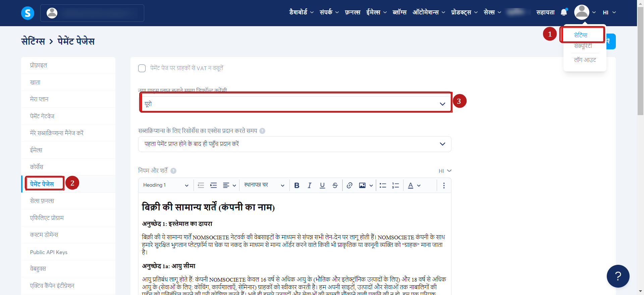Viewport: 644px width, 295px height.
Task: Create a numbered list
Action: coord(395,185)
